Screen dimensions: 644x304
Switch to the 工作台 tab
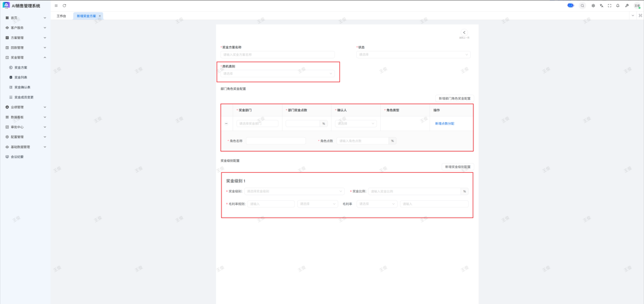click(61, 16)
